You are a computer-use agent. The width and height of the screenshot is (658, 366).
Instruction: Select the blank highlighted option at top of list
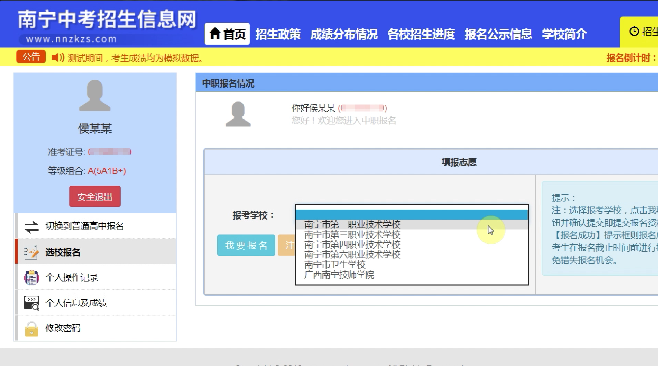pyautogui.click(x=412, y=215)
